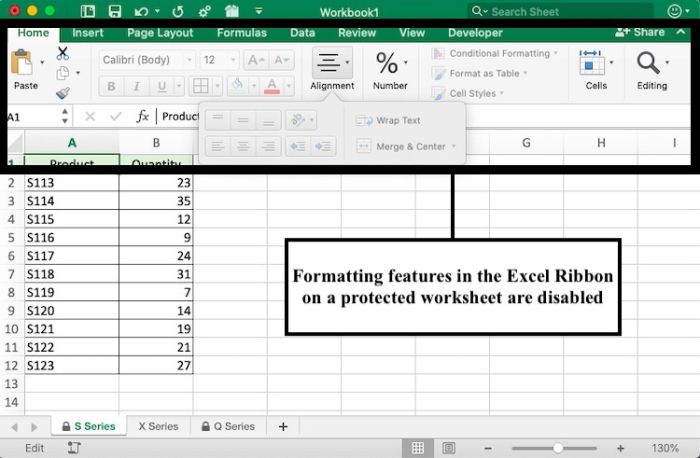The height and width of the screenshot is (458, 700).
Task: Click the Save floppy disk icon
Action: tap(115, 11)
